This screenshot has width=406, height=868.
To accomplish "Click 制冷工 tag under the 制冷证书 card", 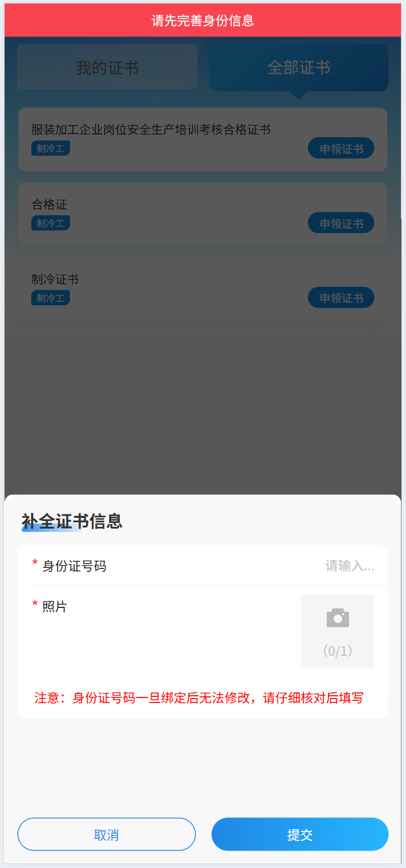I will (x=51, y=298).
